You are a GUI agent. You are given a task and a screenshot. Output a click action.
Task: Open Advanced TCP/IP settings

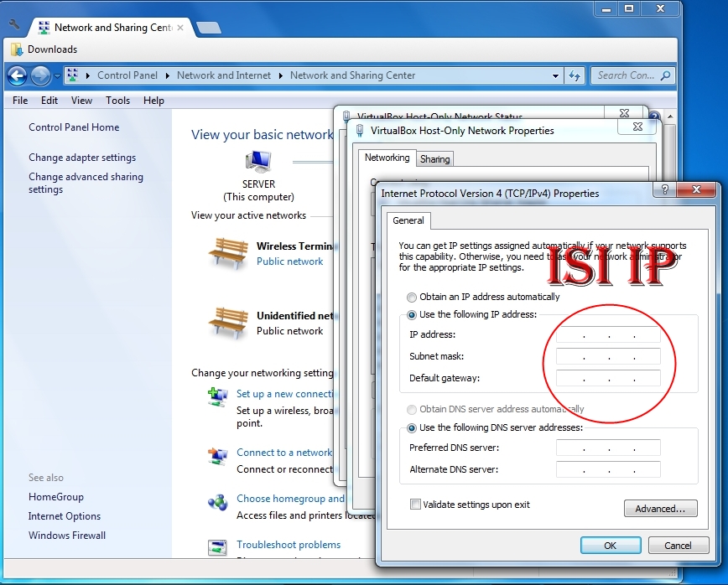[x=660, y=509]
